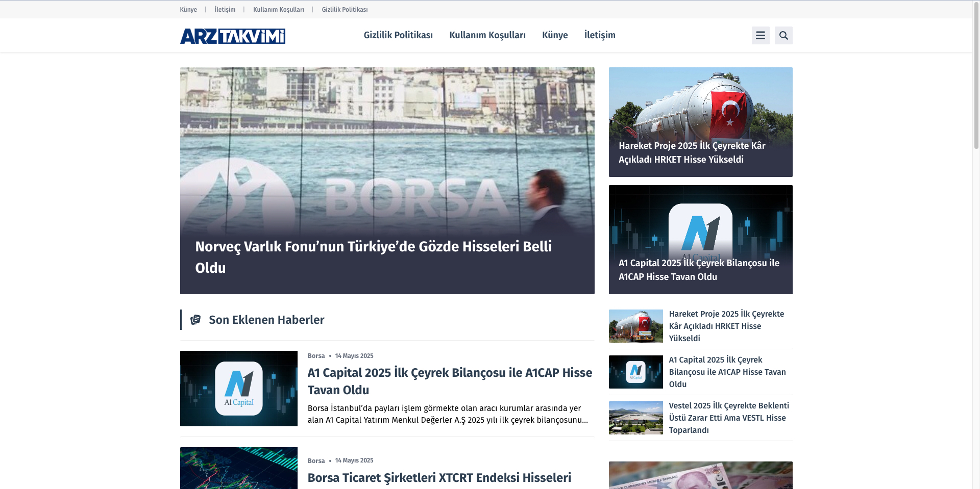Screen dimensions: 980x489
Task: Select Kullanım Koşulları in main navigation
Action: (x=487, y=35)
